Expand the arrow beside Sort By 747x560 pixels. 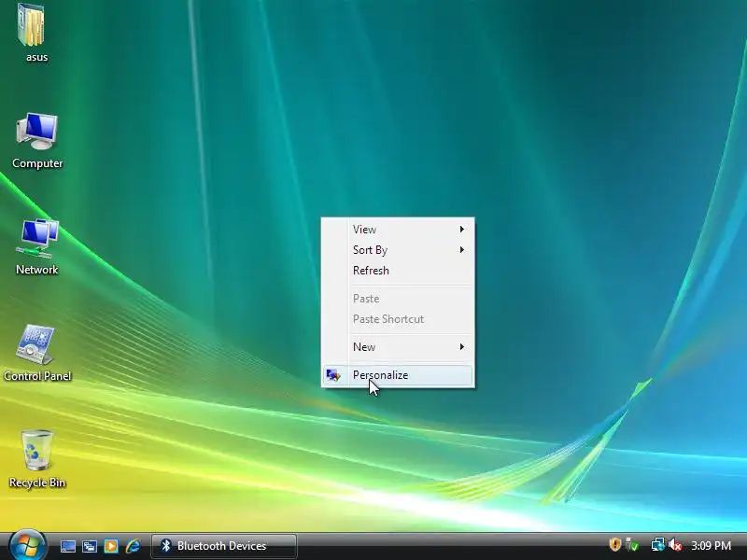click(461, 249)
